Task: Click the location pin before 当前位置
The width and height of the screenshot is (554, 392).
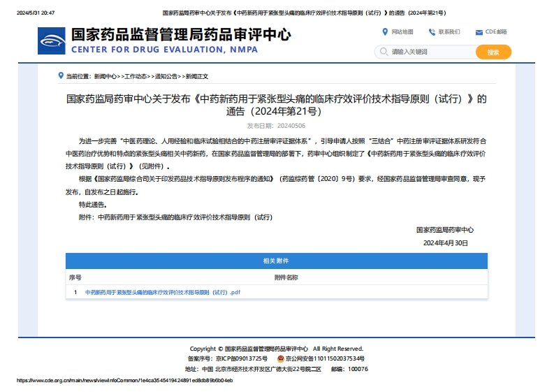Action: pyautogui.click(x=61, y=75)
